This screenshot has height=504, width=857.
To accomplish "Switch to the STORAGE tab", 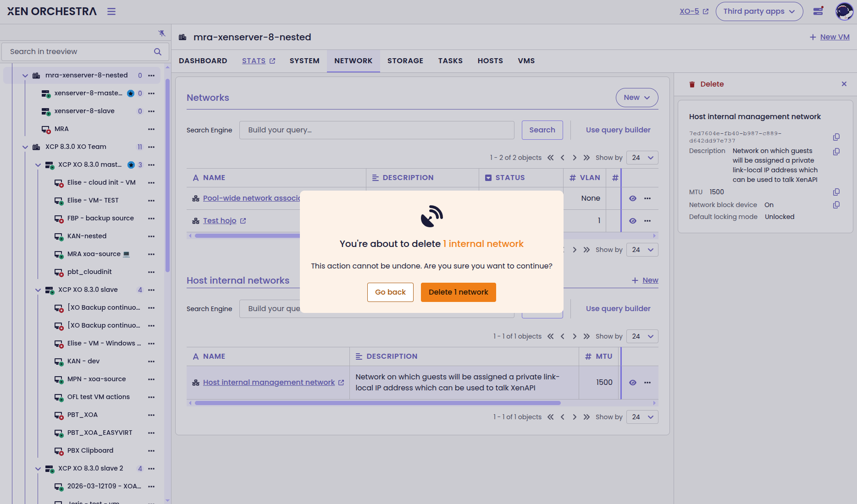I will (x=405, y=61).
